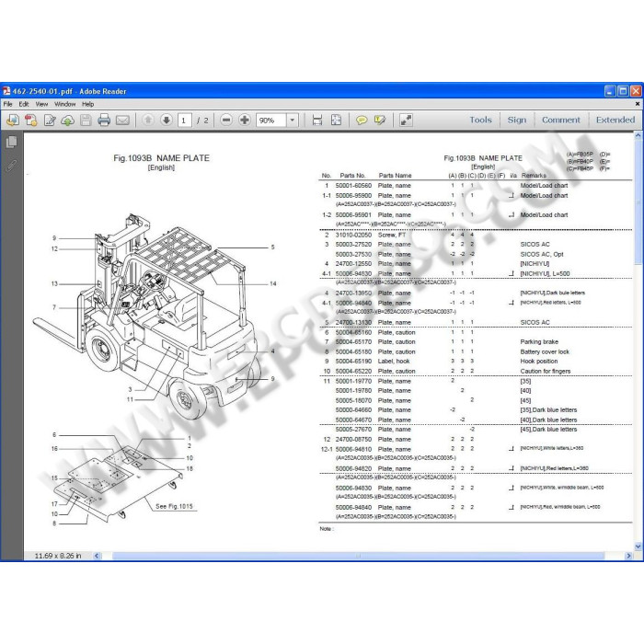
Task: Click the 'Screw, FT' part name
Action: [391, 235]
